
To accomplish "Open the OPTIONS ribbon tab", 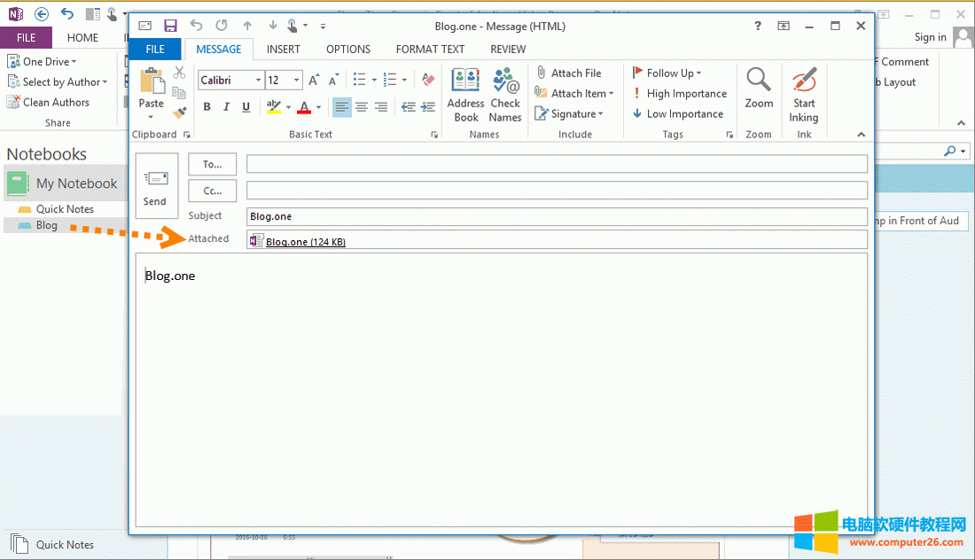I will (x=348, y=49).
